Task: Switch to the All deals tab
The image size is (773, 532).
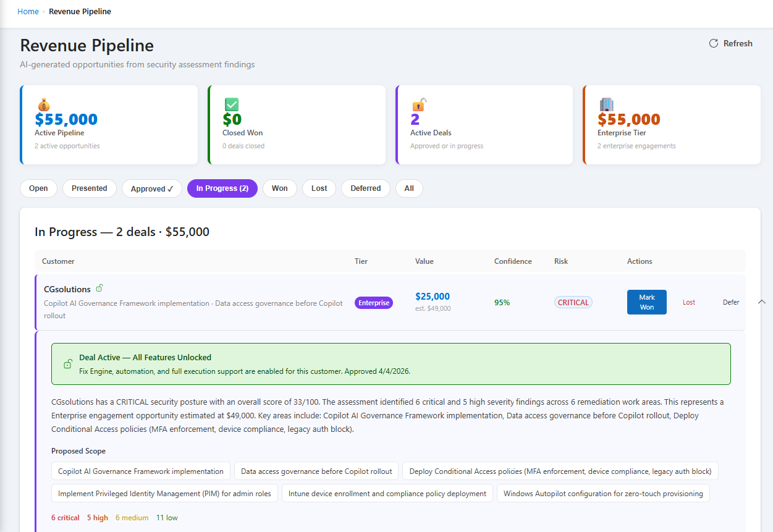Action: [x=409, y=188]
